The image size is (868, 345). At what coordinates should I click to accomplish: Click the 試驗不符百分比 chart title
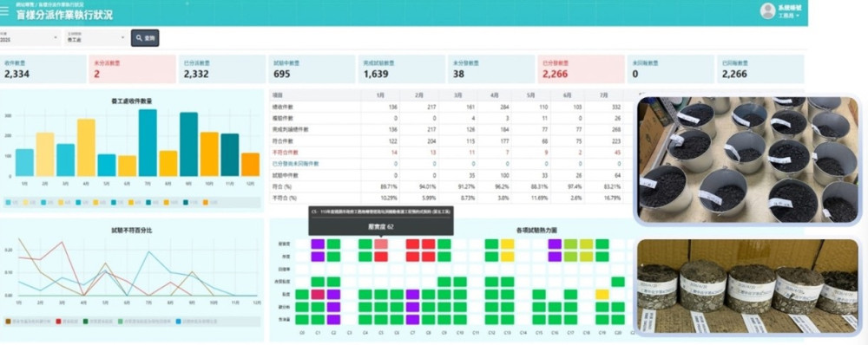click(132, 230)
